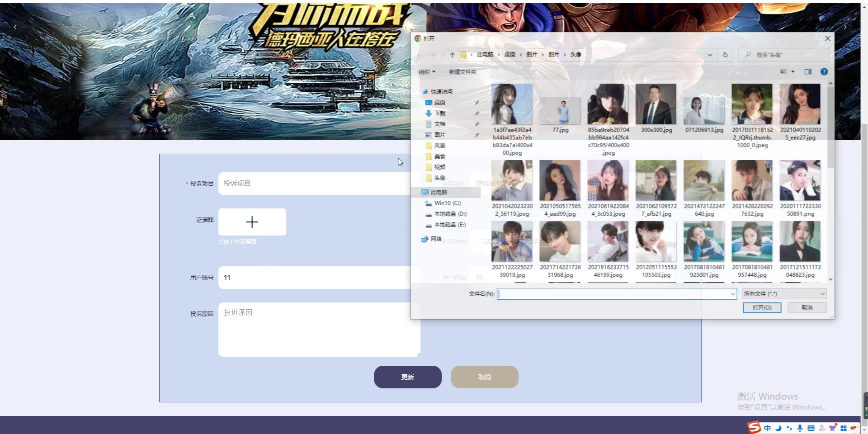Open the file dialog help button
868x434 pixels.
tap(824, 71)
